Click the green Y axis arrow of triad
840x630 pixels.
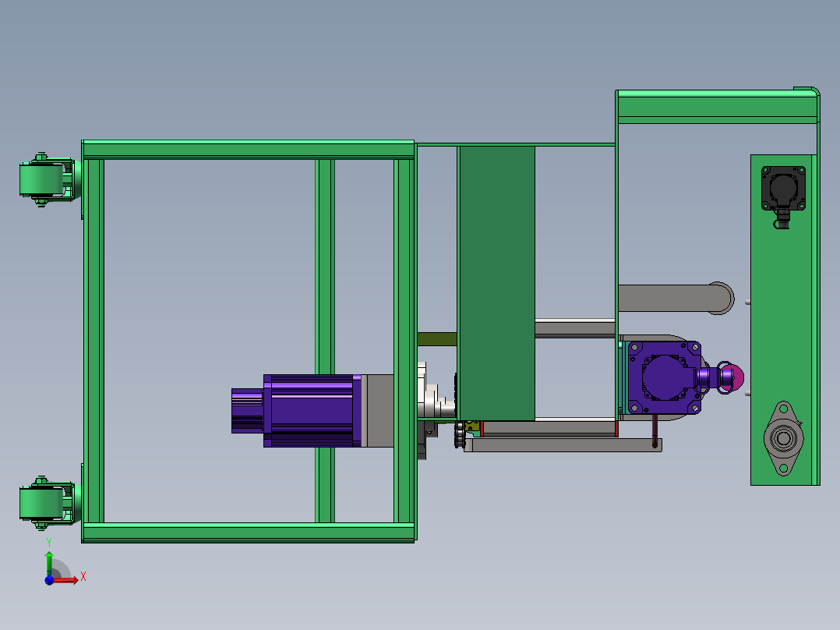[49, 563]
